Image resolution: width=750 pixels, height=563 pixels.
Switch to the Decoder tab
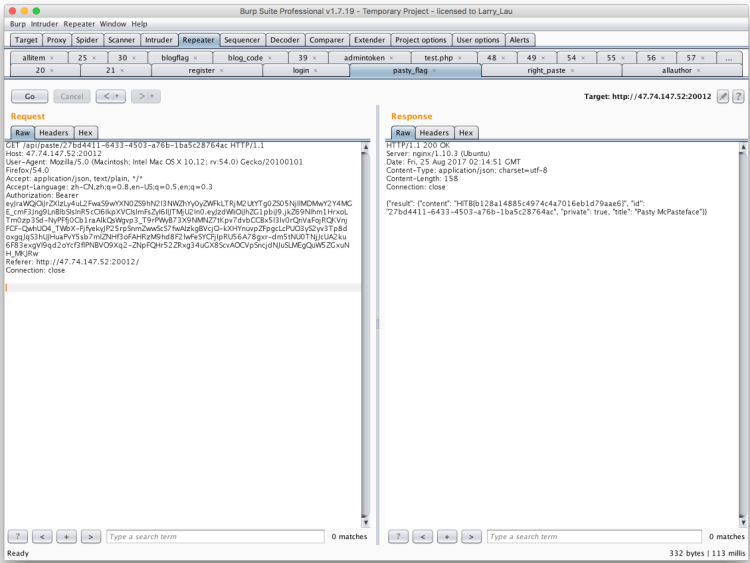[x=285, y=40]
